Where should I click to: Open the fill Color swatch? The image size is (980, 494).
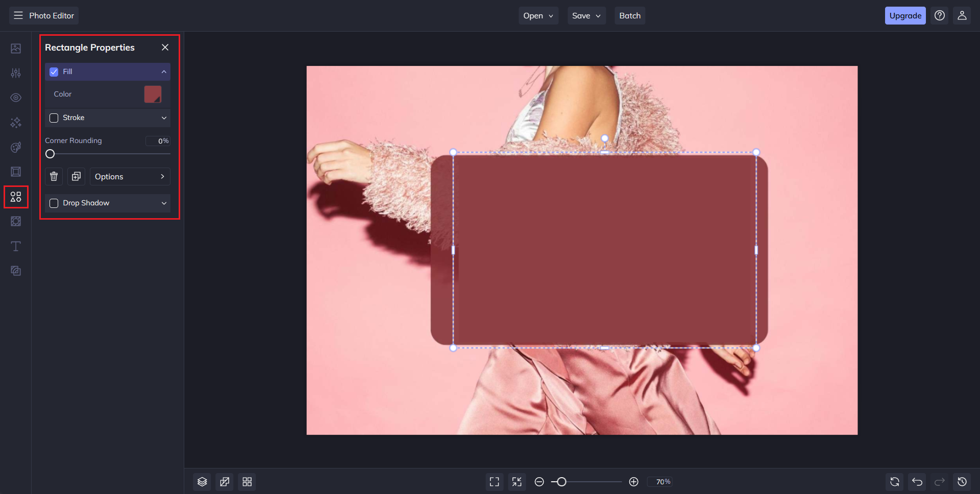(x=153, y=95)
